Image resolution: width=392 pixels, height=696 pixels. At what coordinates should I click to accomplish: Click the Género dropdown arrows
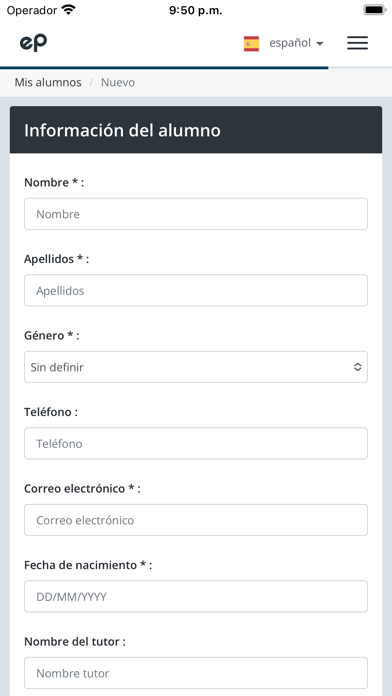coord(357,367)
